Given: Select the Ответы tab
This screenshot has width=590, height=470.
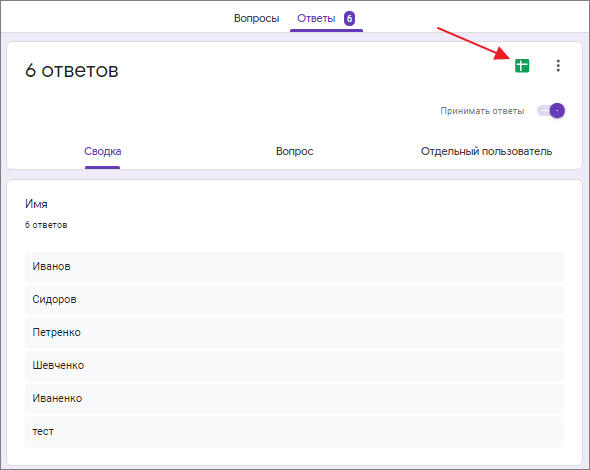Looking at the screenshot, I should click(x=316, y=18).
